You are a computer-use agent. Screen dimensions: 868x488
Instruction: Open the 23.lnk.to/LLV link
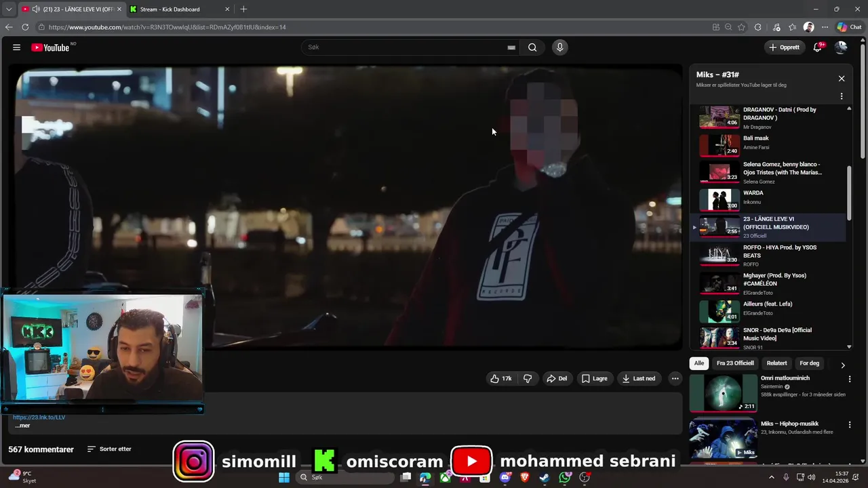pos(39,418)
